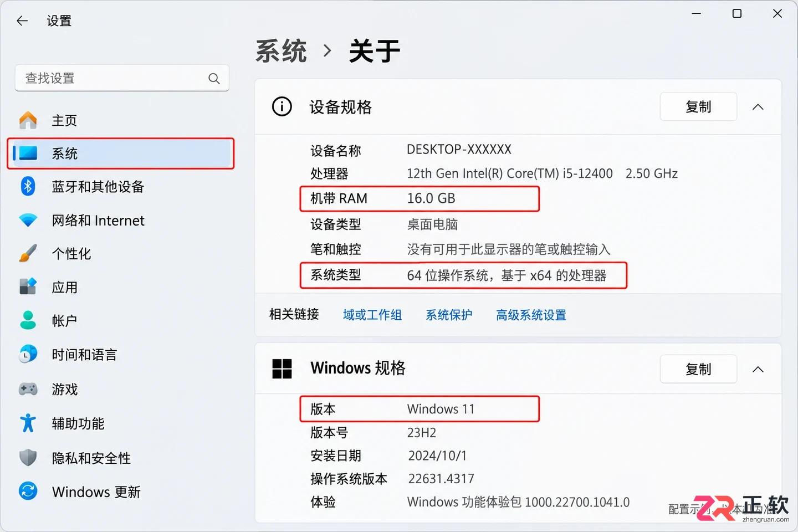The width and height of the screenshot is (798, 532).
Task: Click the 16.0 GB RAM value
Action: (431, 198)
